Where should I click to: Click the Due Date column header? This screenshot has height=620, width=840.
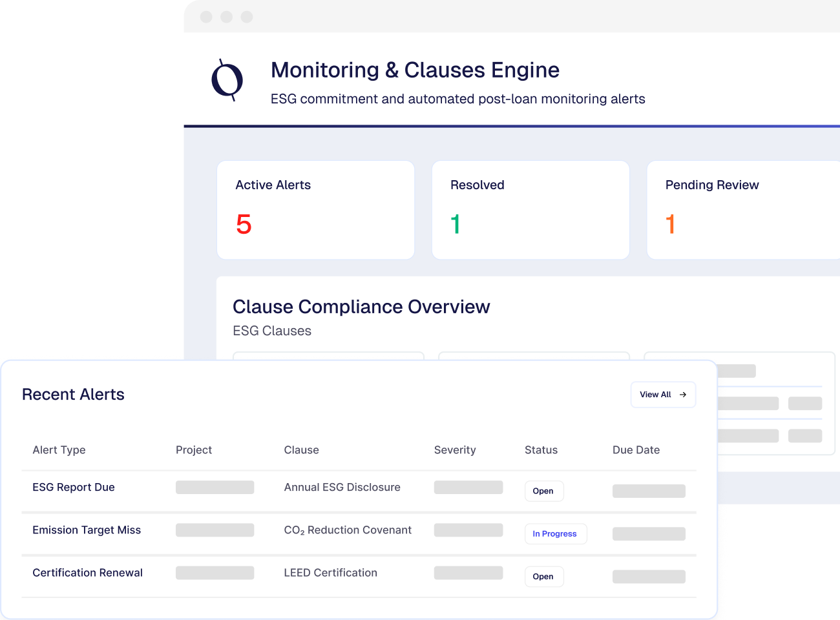pos(636,450)
